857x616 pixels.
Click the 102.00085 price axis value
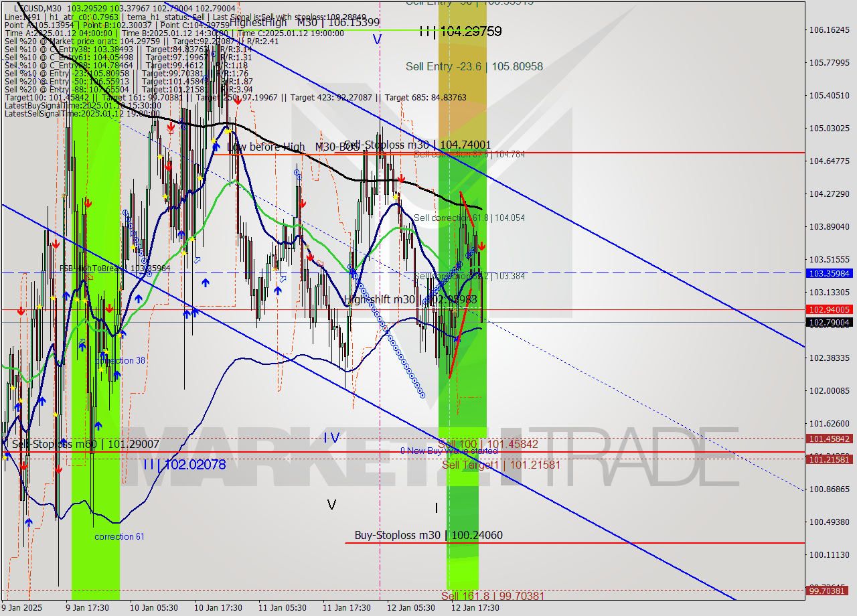[829, 391]
